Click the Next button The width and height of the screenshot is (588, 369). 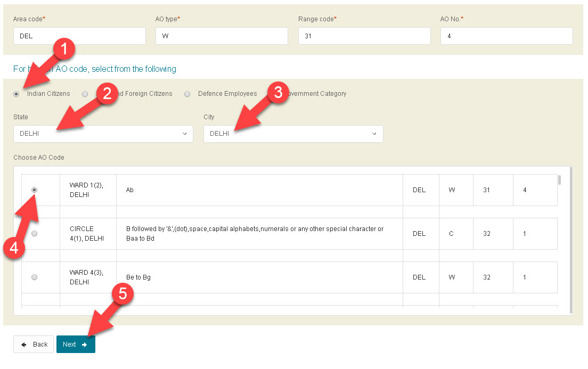point(76,345)
